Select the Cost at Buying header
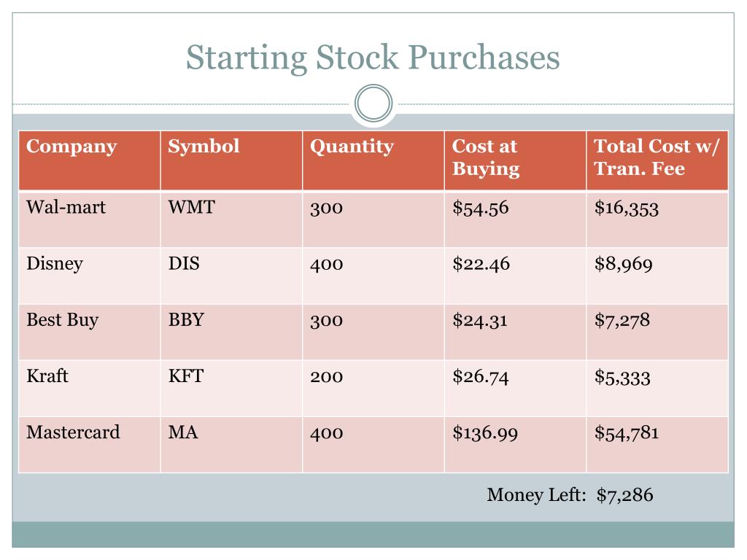 click(x=516, y=160)
